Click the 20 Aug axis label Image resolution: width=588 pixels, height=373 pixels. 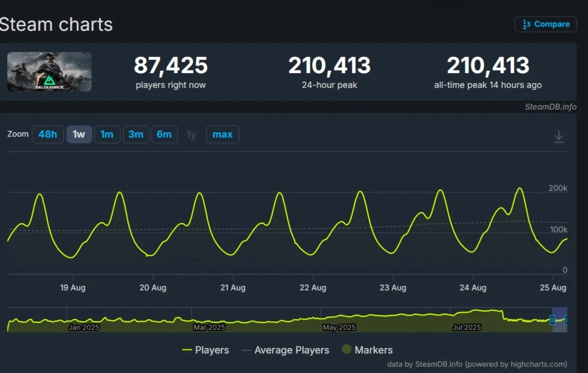click(x=153, y=288)
